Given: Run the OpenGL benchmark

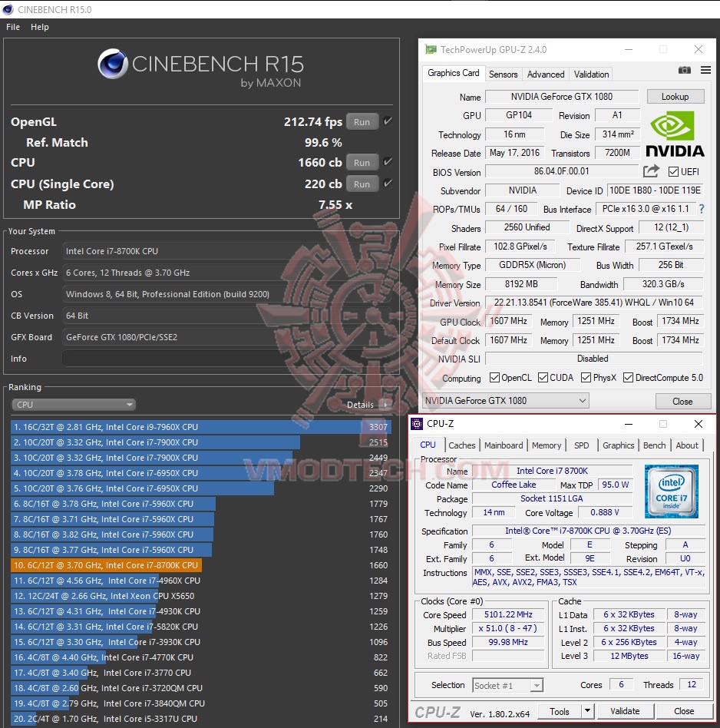Looking at the screenshot, I should [362, 121].
